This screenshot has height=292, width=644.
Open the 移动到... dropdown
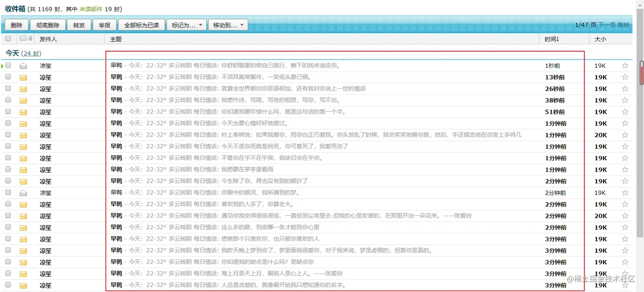[228, 25]
